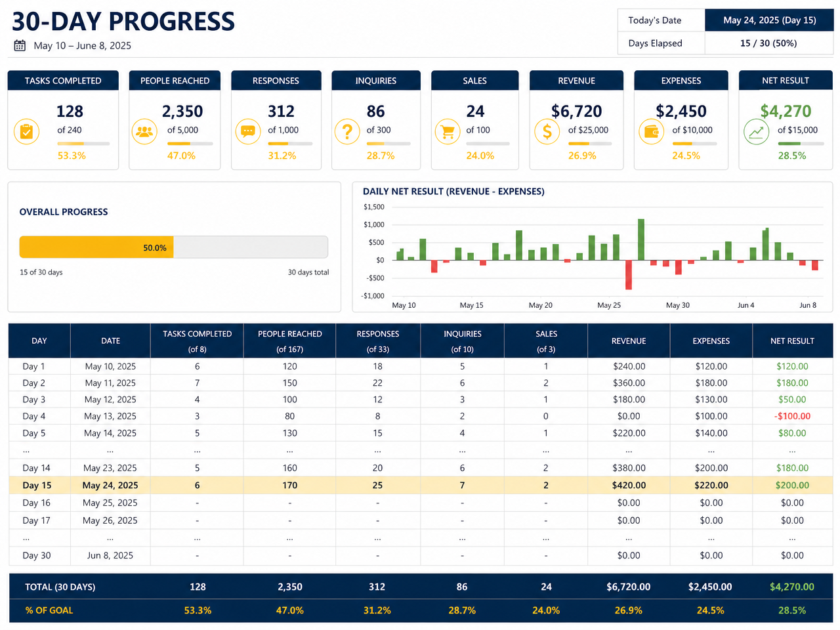The height and width of the screenshot is (630, 840).
Task: Click the largest red negative bar in chart
Action: pyautogui.click(x=629, y=275)
